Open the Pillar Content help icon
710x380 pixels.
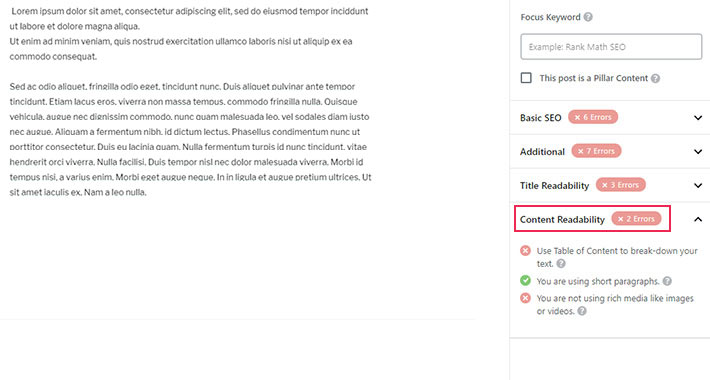coord(655,78)
